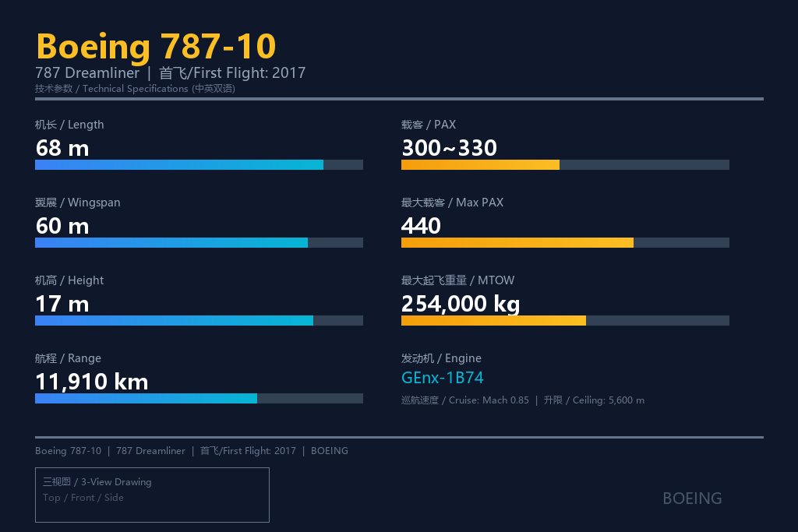Click the 68 m length value
This screenshot has height=532, width=798.
[x=62, y=149]
